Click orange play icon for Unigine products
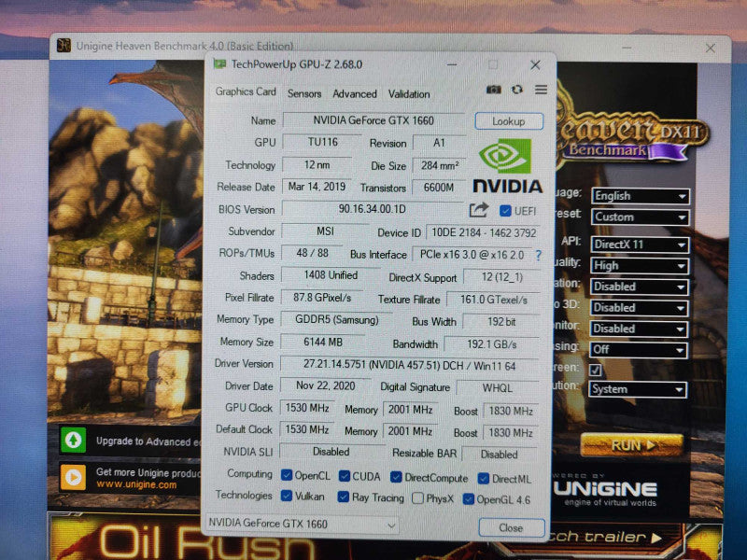Screen dimensions: 747x560 coord(73,477)
